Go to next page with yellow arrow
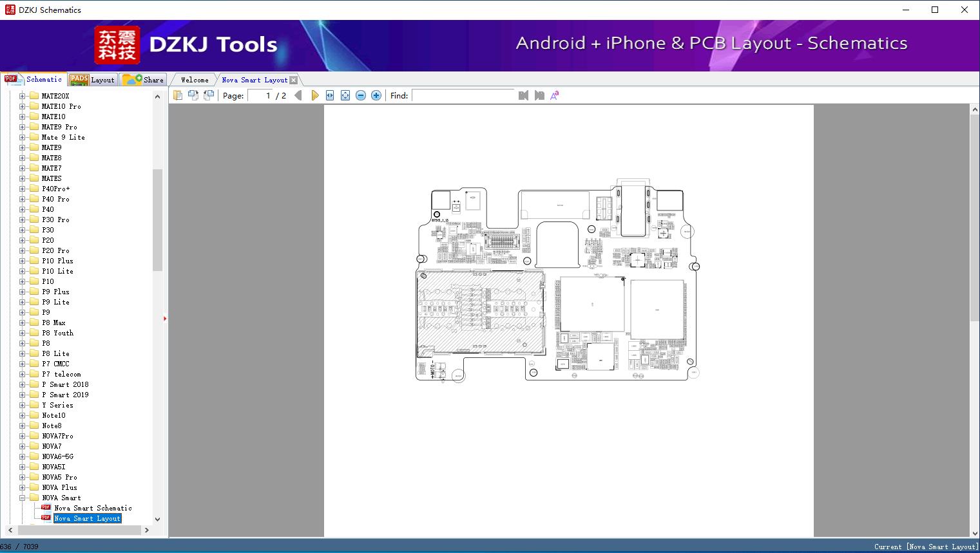 point(314,95)
